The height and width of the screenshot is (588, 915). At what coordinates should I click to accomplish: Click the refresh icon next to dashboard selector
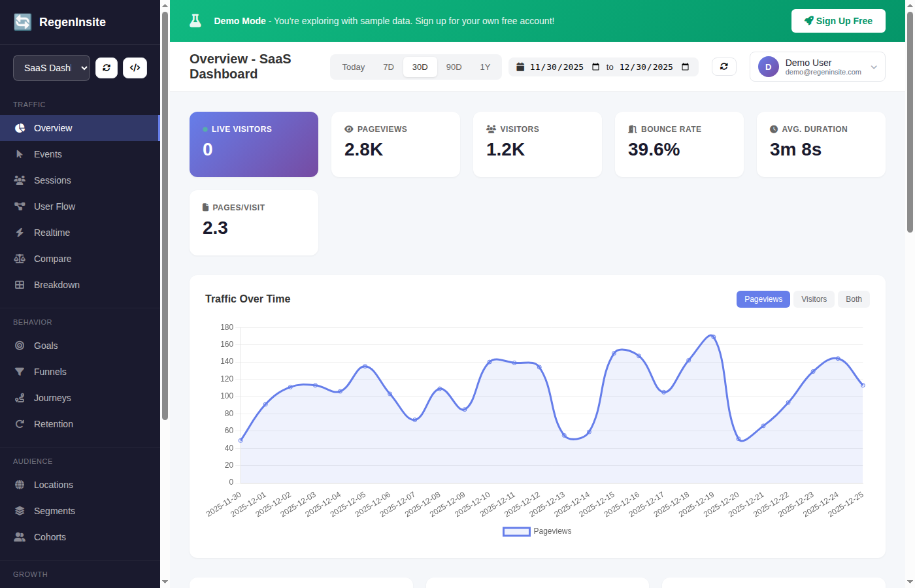point(106,67)
